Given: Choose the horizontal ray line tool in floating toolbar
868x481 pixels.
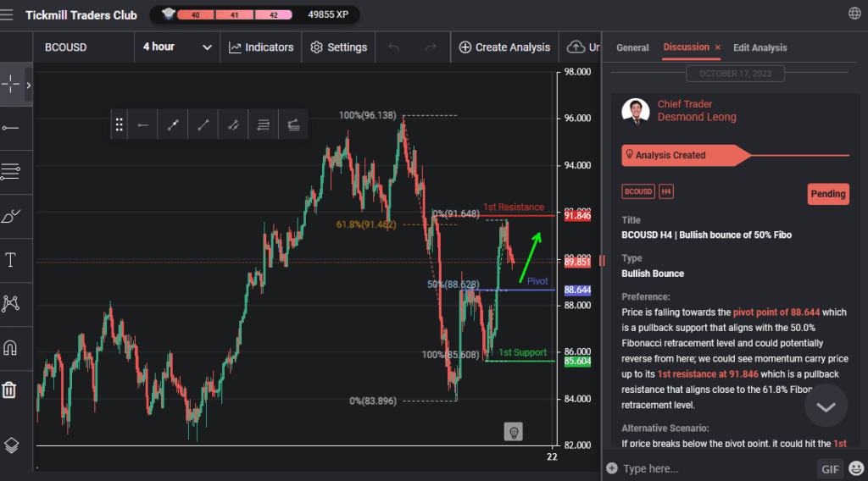Looking at the screenshot, I should pyautogui.click(x=142, y=125).
